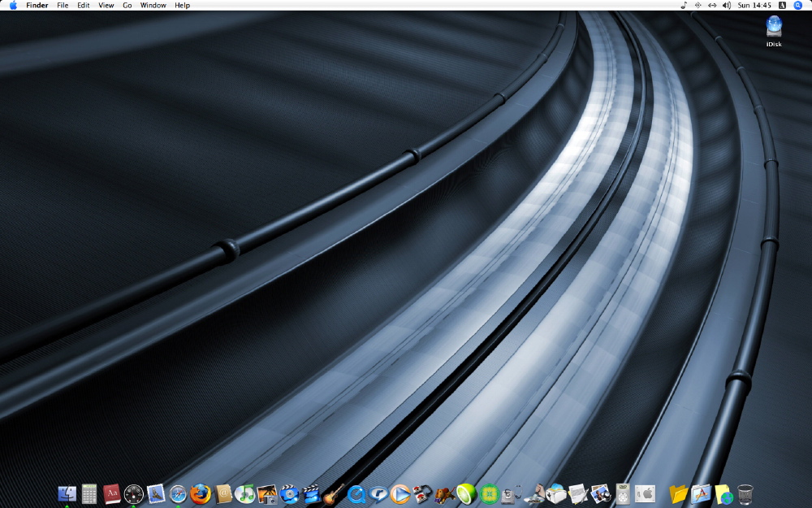812x508 pixels.
Task: Open Firefox from the Dock
Action: point(201,493)
